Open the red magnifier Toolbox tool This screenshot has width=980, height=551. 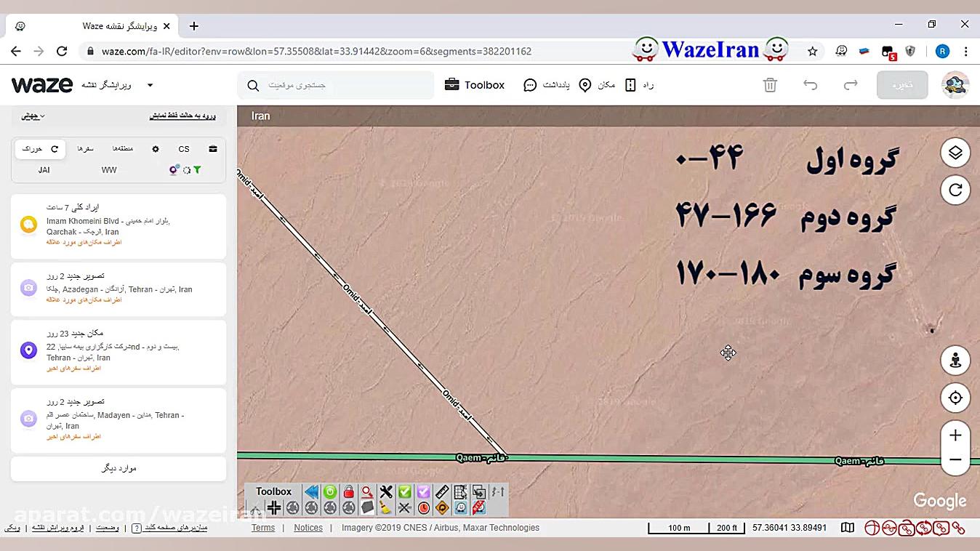(367, 492)
